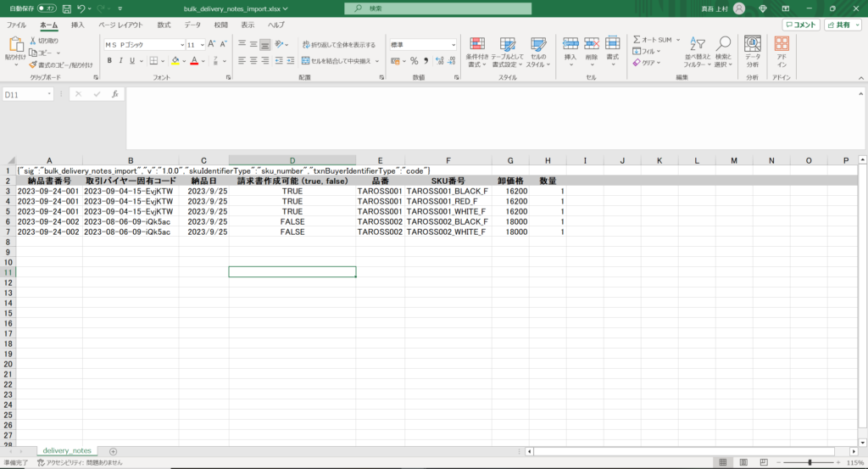
Task: Click the Borders icon
Action: [153, 61]
